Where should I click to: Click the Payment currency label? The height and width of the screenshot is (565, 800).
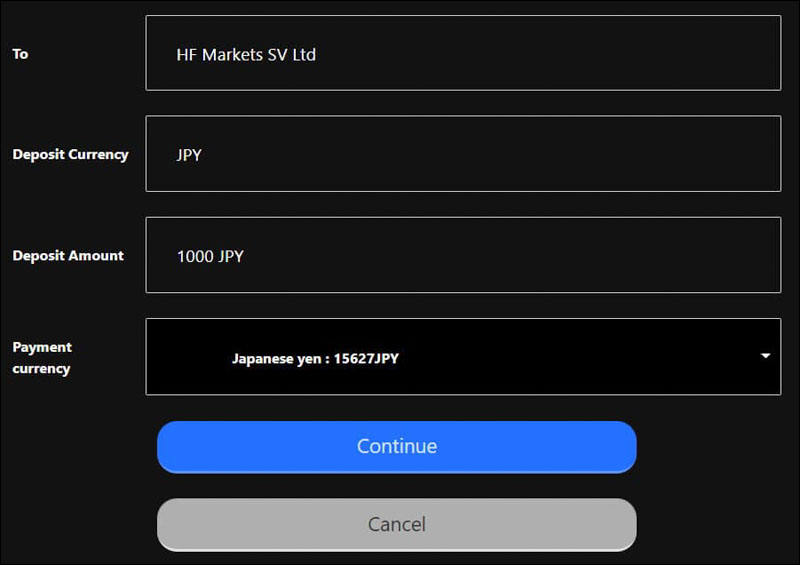(42, 357)
